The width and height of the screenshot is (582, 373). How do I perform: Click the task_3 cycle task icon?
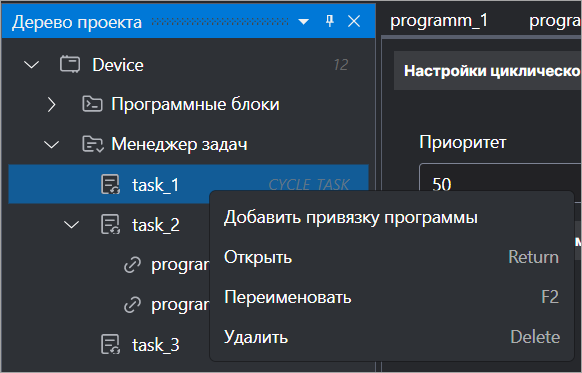[x=111, y=344]
